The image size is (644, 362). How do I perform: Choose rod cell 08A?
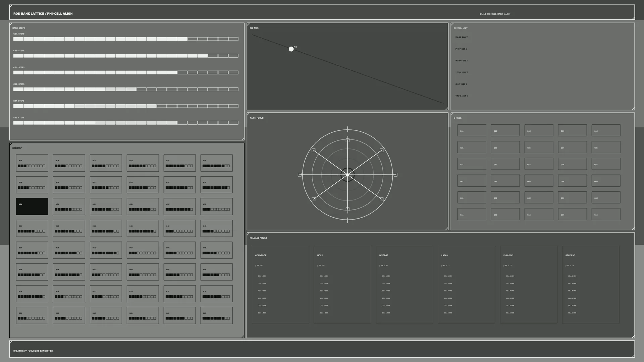pyautogui.click(x=32, y=315)
